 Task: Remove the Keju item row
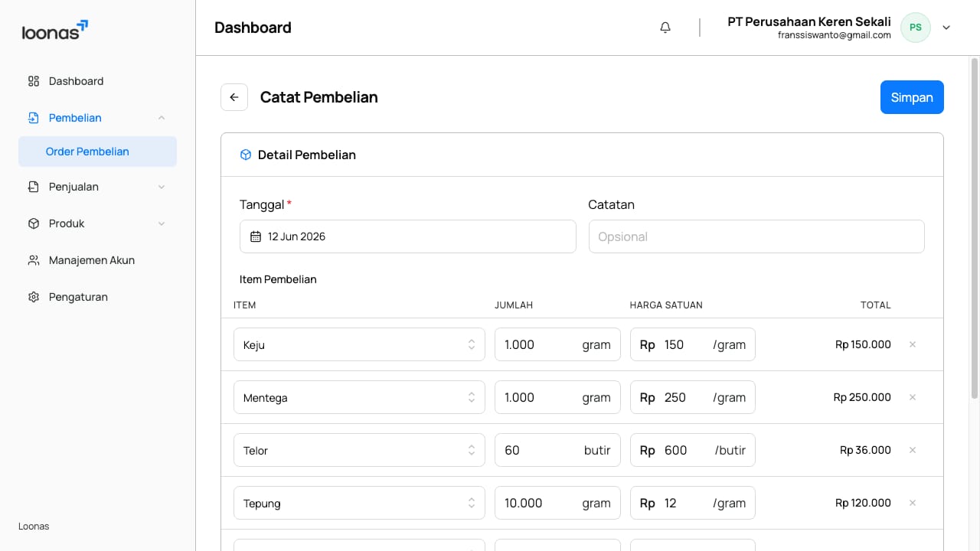tap(913, 344)
